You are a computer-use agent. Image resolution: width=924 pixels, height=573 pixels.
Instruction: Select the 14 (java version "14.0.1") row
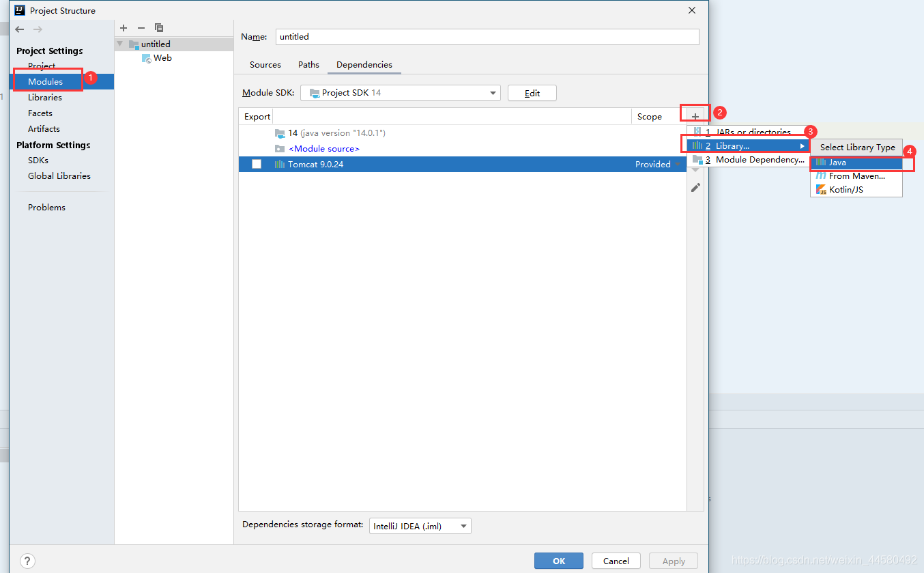pyautogui.click(x=462, y=133)
